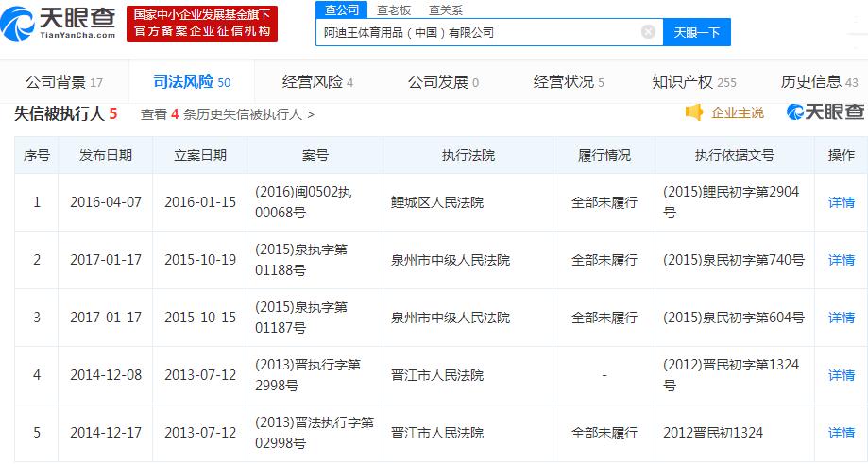The width and height of the screenshot is (868, 464).
Task: Click 泉州市中级人民法院 in row 2
Action: [451, 260]
